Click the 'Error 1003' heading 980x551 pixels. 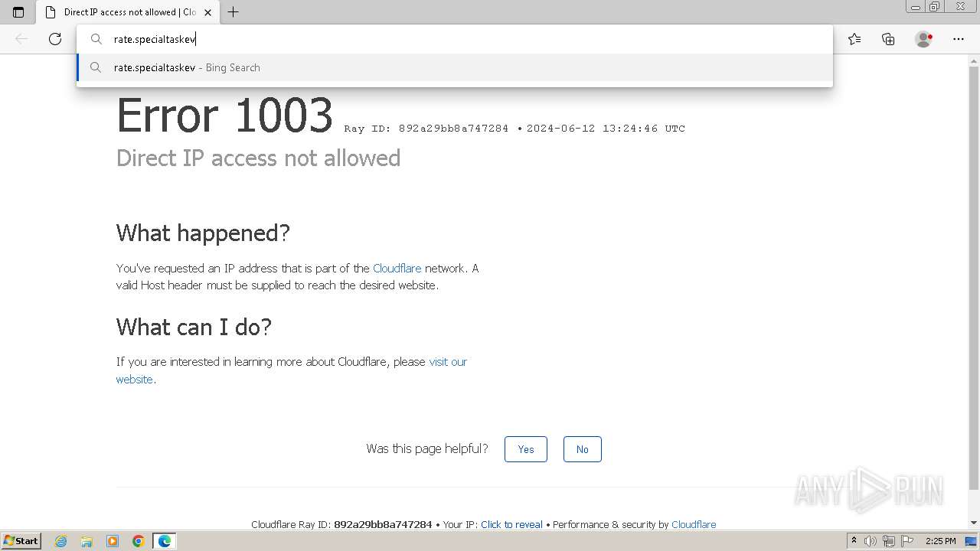coord(224,116)
